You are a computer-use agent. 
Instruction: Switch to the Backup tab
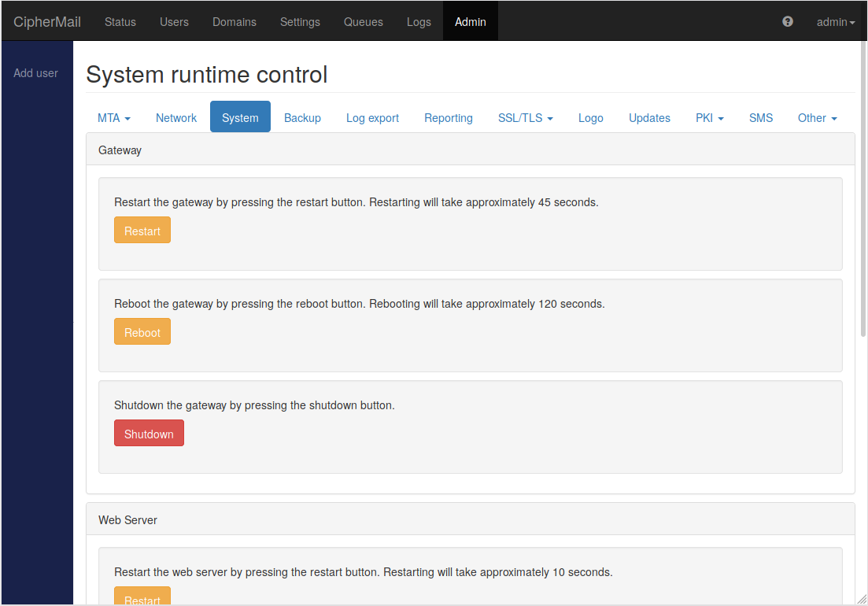302,118
